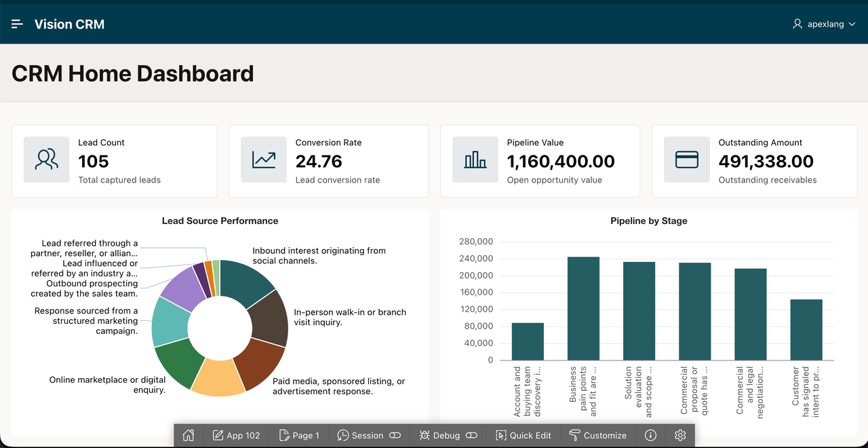
Task: Toggle the Session switch
Action: coord(395,435)
